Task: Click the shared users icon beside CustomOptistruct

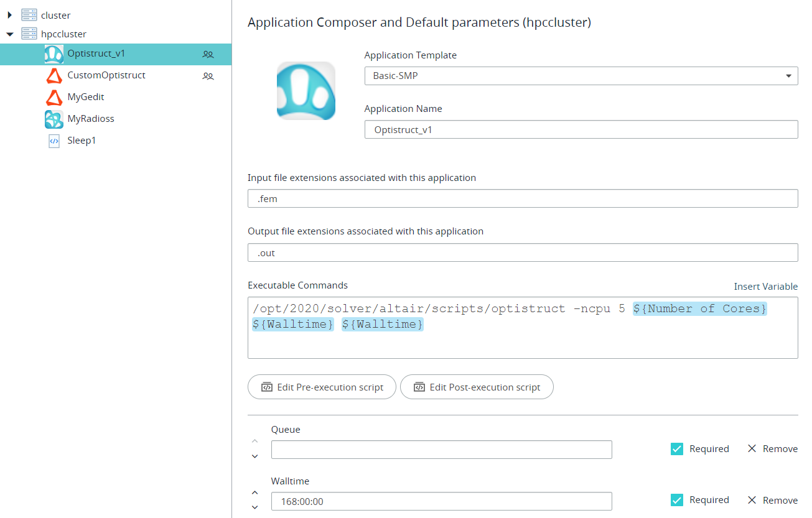Action: (208, 76)
